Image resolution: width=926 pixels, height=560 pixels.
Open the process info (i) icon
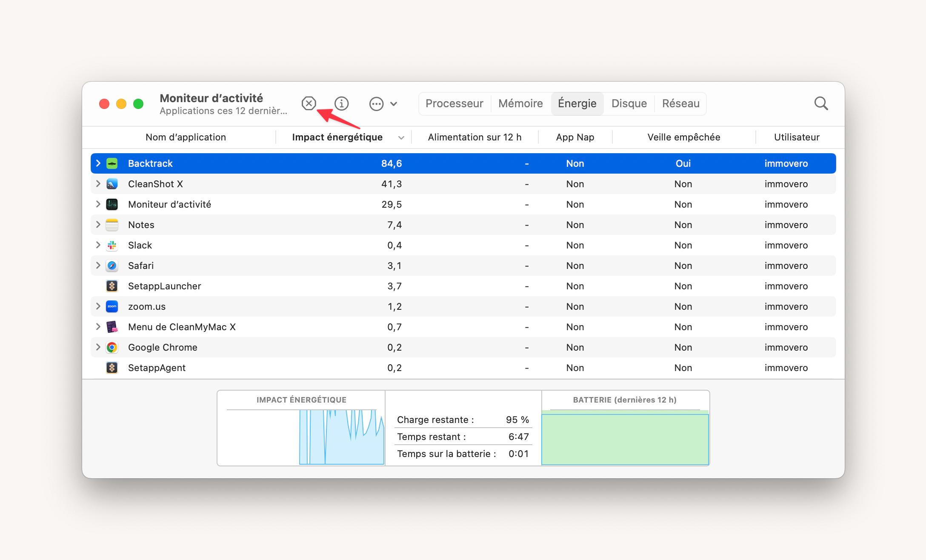pos(342,103)
